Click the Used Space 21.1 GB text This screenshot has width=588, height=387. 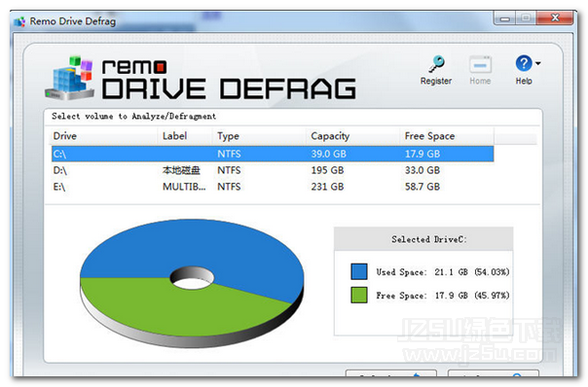pos(443,272)
